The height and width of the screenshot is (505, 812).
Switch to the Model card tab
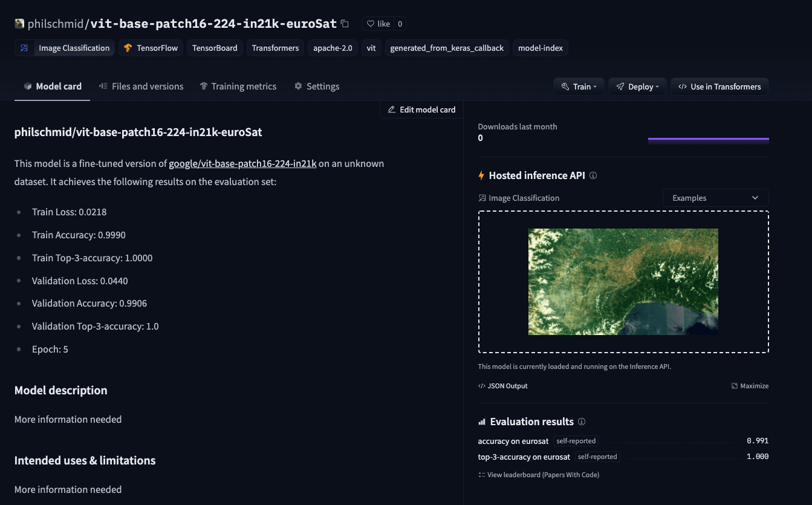pos(53,86)
